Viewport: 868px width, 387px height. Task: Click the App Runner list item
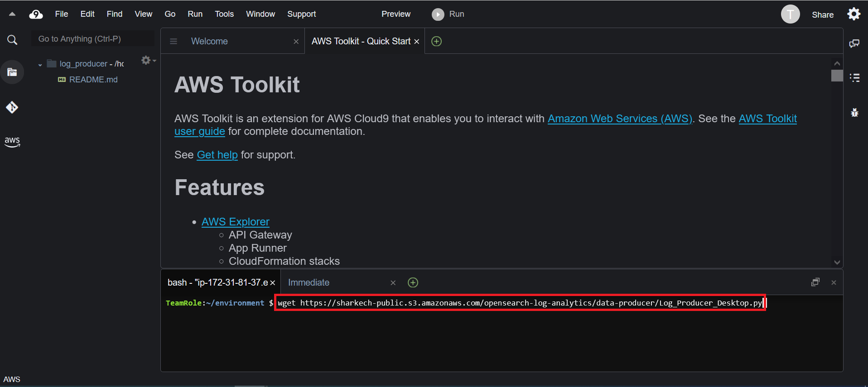point(258,248)
